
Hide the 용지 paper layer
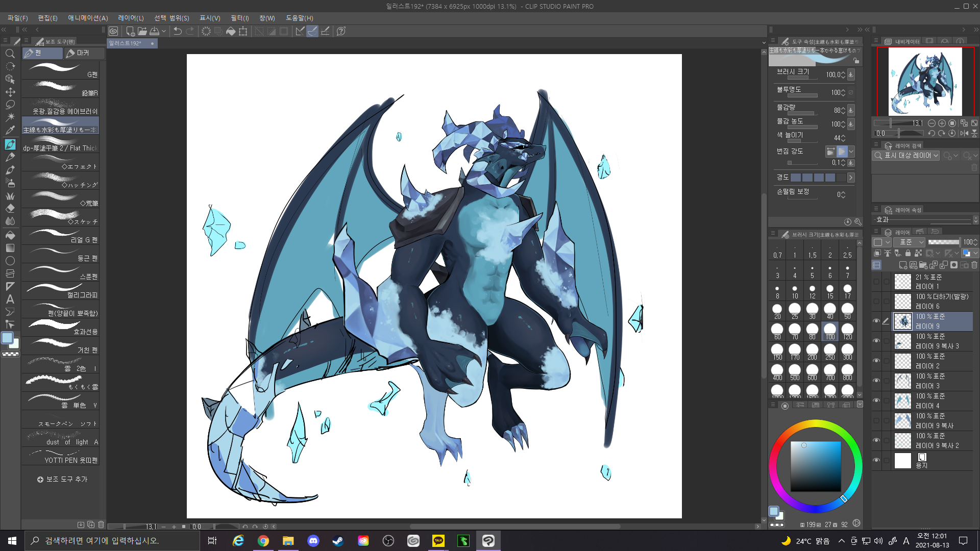pyautogui.click(x=876, y=460)
